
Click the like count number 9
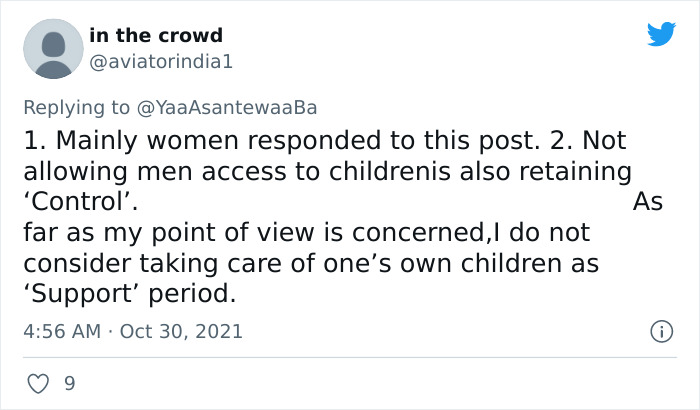(69, 383)
